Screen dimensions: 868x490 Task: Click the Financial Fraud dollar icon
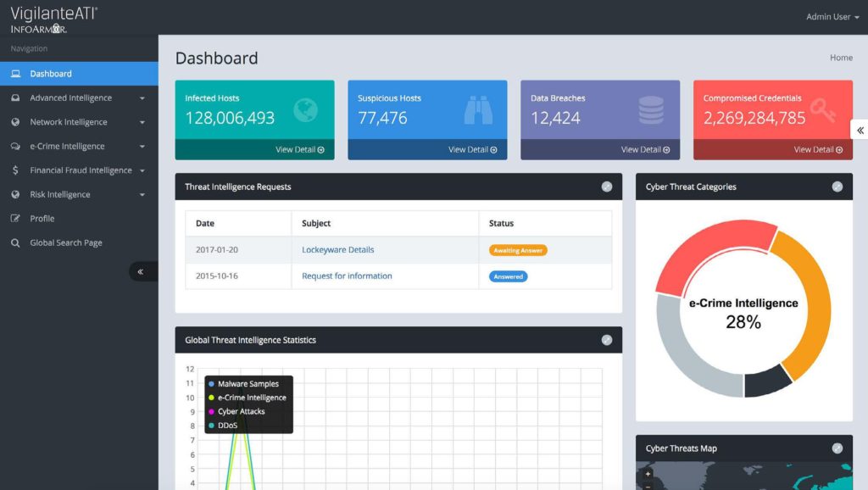pyautogui.click(x=15, y=170)
